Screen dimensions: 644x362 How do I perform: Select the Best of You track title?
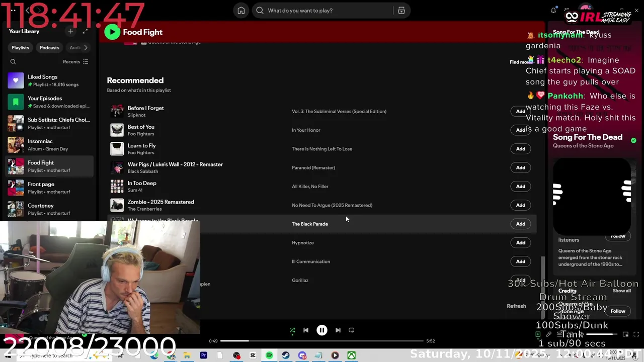[141, 127]
